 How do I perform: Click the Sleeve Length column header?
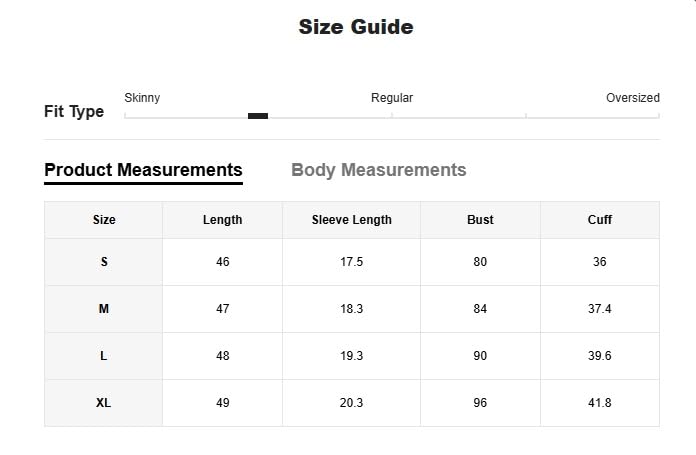[351, 220]
